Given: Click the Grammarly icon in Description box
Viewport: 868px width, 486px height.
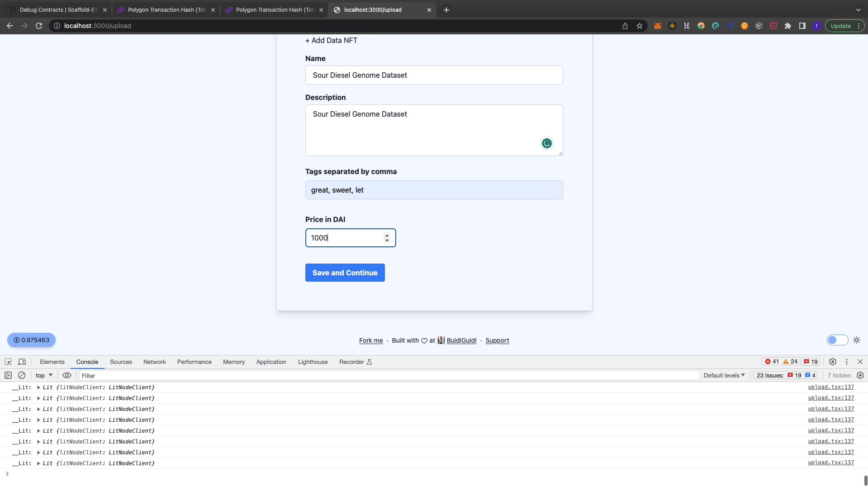Looking at the screenshot, I should coord(546,143).
